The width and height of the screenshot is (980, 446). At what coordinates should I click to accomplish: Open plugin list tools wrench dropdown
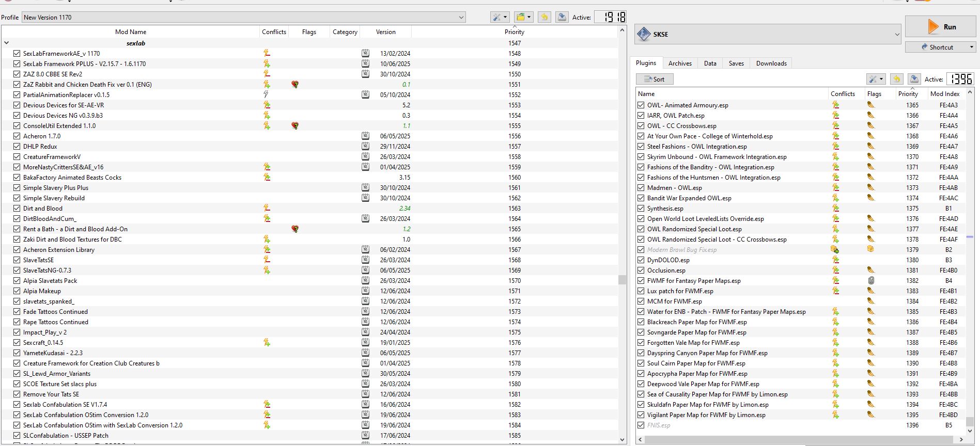pyautogui.click(x=876, y=79)
